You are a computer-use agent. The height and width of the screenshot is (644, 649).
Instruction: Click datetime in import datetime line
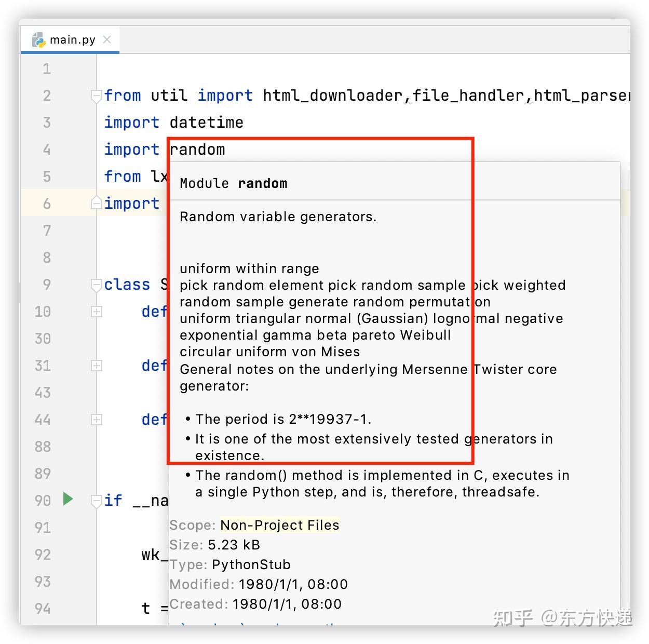pos(206,123)
